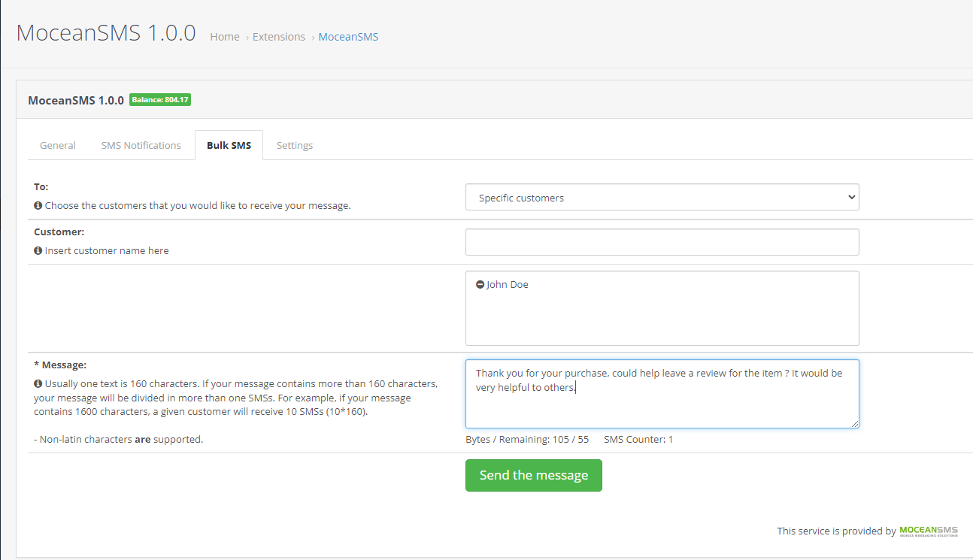Screen dimensions: 973x560
Task: Click the info icon beside "Insert customer name here"
Action: click(x=38, y=250)
